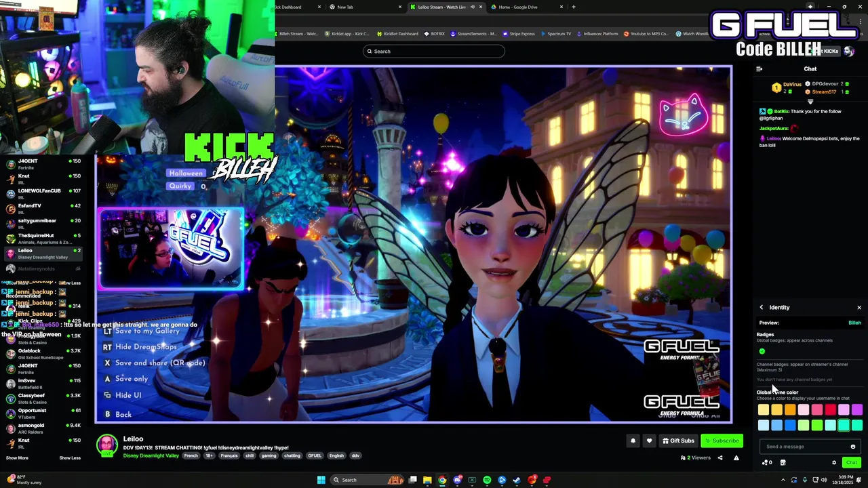Collapse the chat panel using arrow icon
The height and width of the screenshot is (488, 868).
pos(759,69)
